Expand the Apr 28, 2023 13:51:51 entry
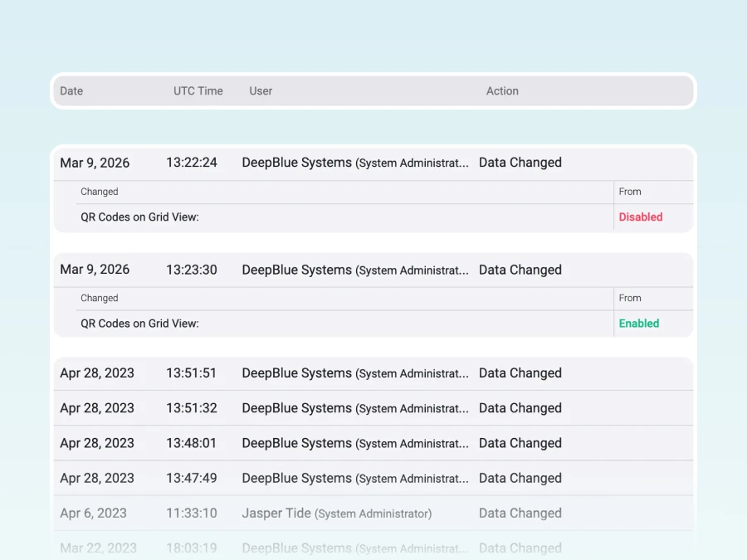Viewport: 747px width, 560px height. coord(373,373)
